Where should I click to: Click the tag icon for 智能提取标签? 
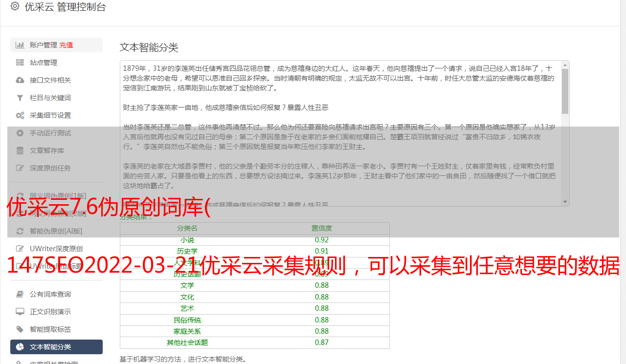point(20,329)
